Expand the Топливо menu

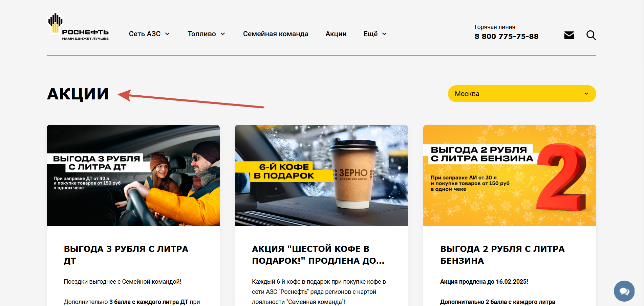tap(206, 34)
